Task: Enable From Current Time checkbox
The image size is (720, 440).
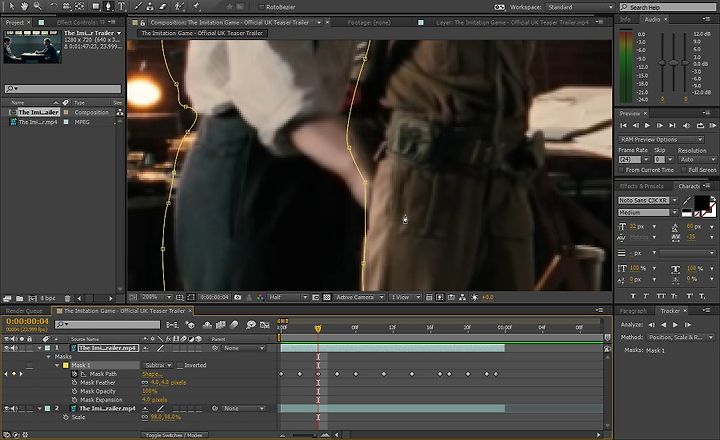Action: pos(621,170)
